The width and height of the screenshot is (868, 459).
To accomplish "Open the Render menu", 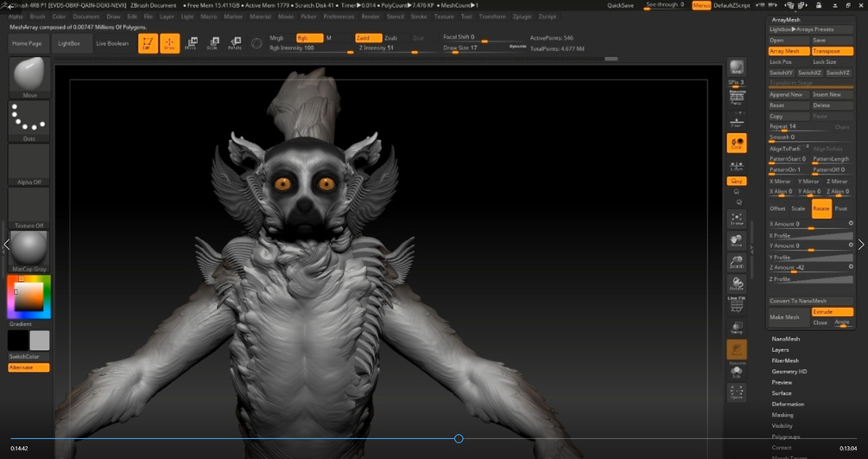I will point(371,16).
